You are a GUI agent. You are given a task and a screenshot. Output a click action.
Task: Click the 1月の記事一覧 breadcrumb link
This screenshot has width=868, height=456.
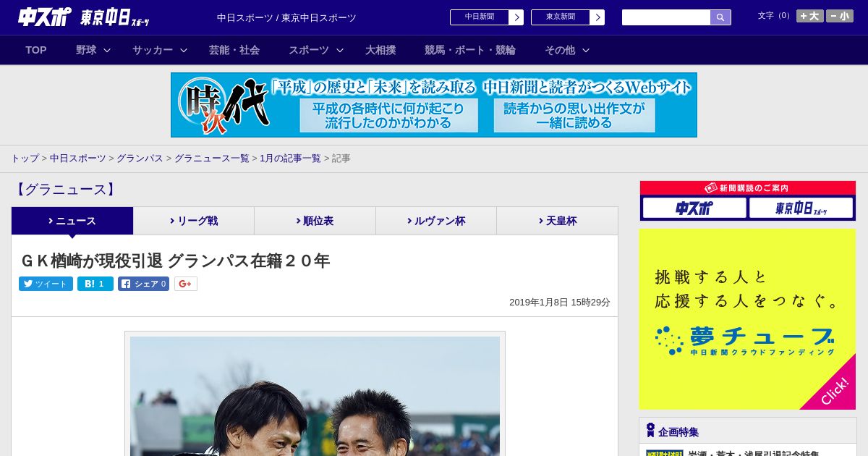click(290, 158)
